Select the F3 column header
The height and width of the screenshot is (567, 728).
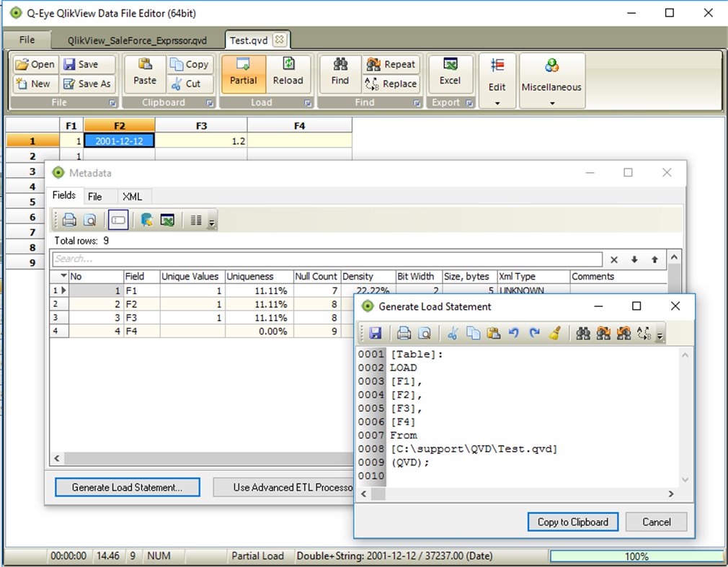(201, 126)
